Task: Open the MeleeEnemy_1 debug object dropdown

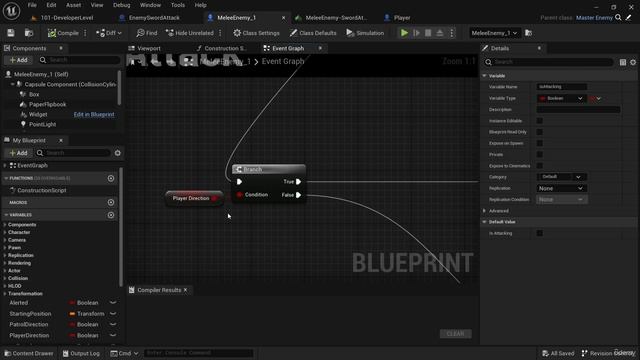Action: (494, 33)
